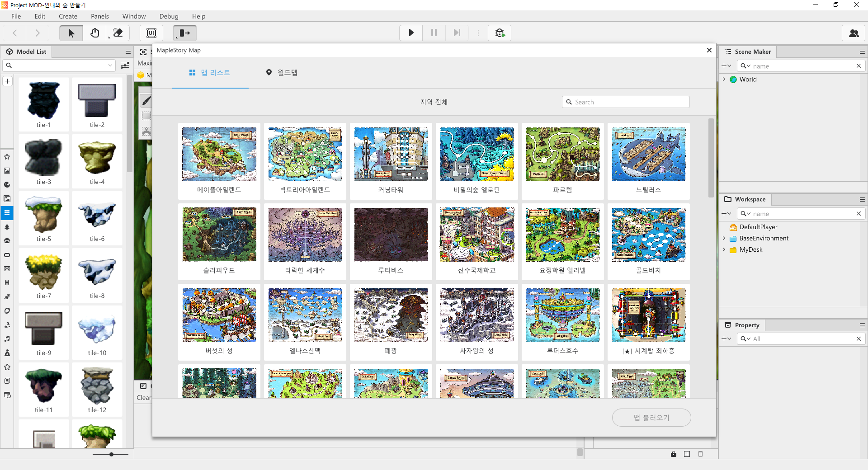868x470 pixels.
Task: Select the tile-5 model thumbnail
Action: [x=44, y=219]
